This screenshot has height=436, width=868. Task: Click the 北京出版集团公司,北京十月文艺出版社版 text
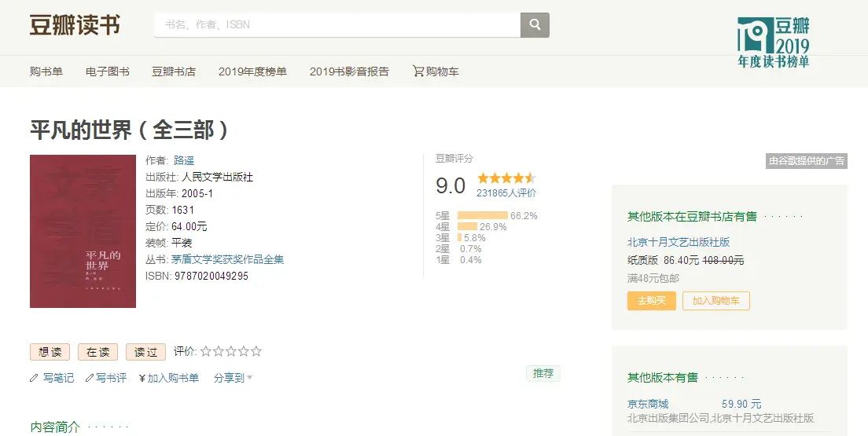pyautogui.click(x=721, y=418)
